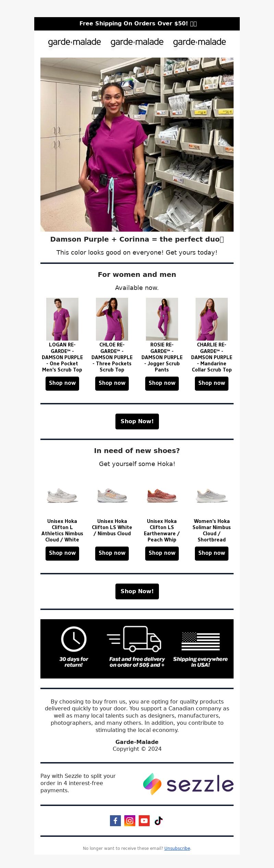274x868 pixels.
Task: Open the Chloe three pockets scrub top thumbnail
Action: (112, 319)
